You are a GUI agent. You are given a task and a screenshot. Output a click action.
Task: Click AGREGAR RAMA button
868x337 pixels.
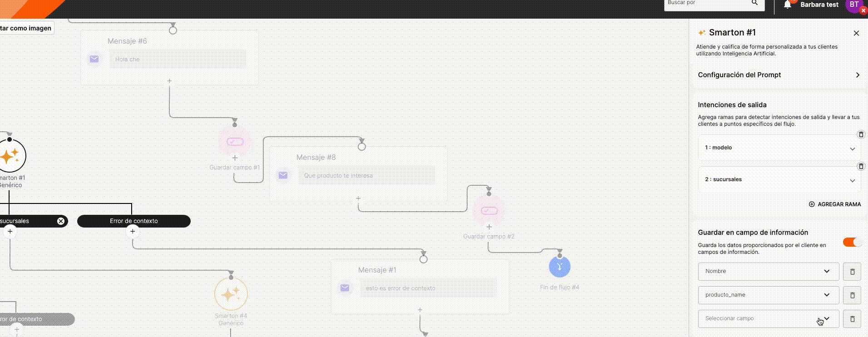coord(835,204)
